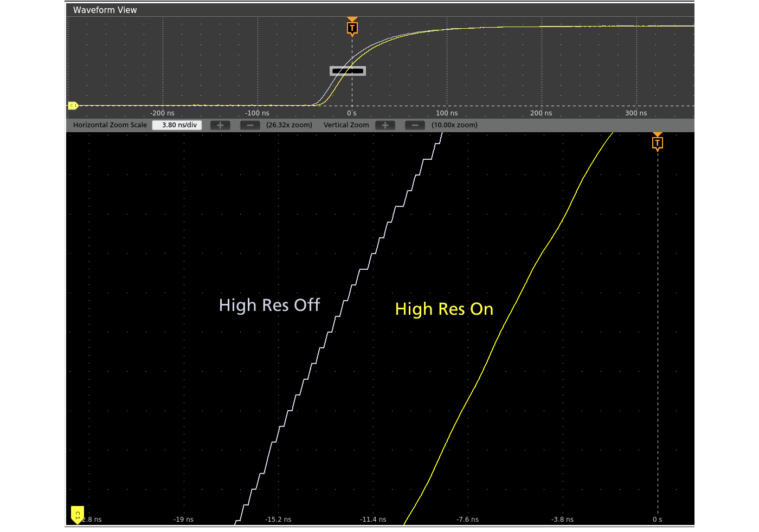Screen dimensions: 759x532
Task: Select the trigger T marker in zoomed view
Action: [657, 143]
